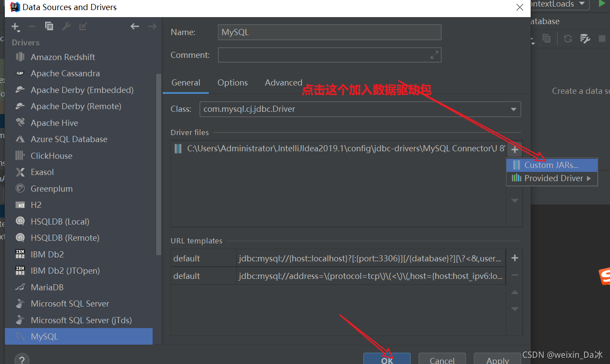Select the MySQL Connector/J driver file entry
The image size is (610, 364).
339,149
